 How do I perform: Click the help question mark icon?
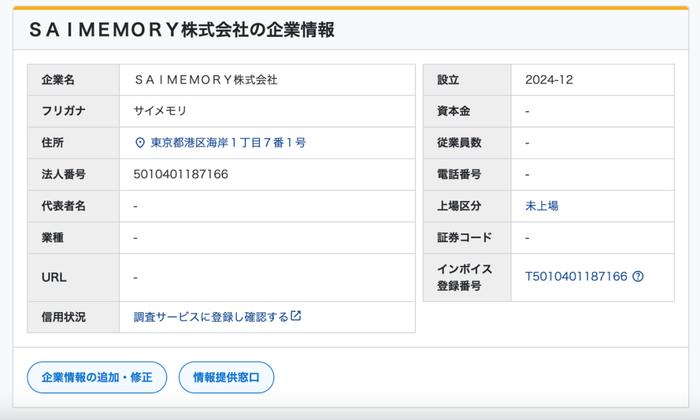pos(638,276)
